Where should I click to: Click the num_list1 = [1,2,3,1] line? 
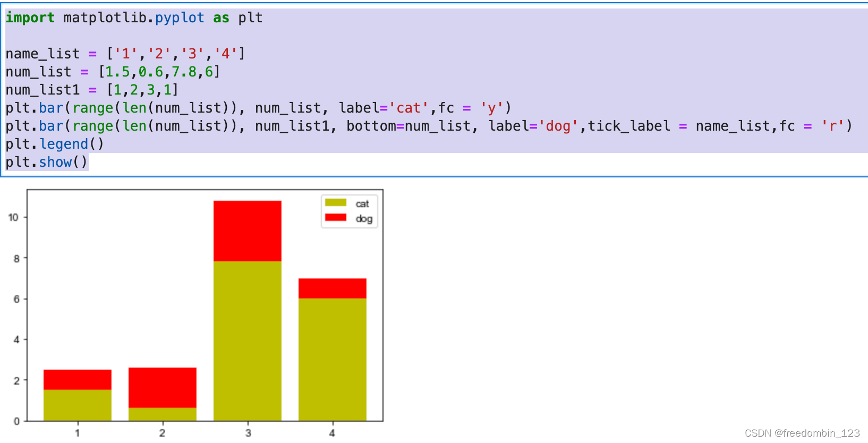pyautogui.click(x=92, y=90)
